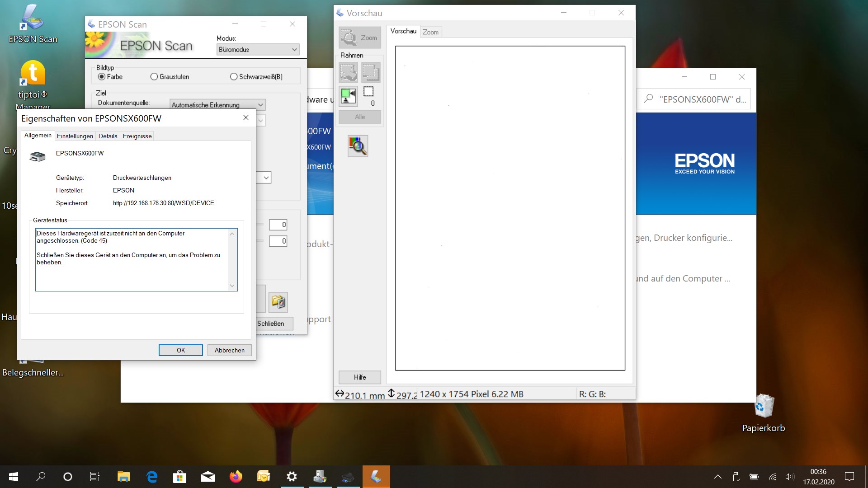Click the Cortana circle on taskbar
Viewport: 868px width, 488px height.
click(68, 477)
